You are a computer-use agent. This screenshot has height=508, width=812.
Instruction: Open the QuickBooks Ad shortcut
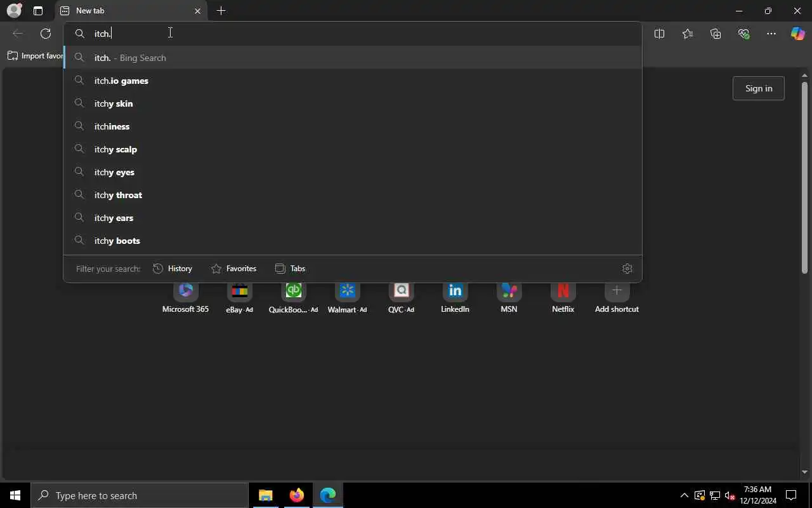pyautogui.click(x=293, y=297)
